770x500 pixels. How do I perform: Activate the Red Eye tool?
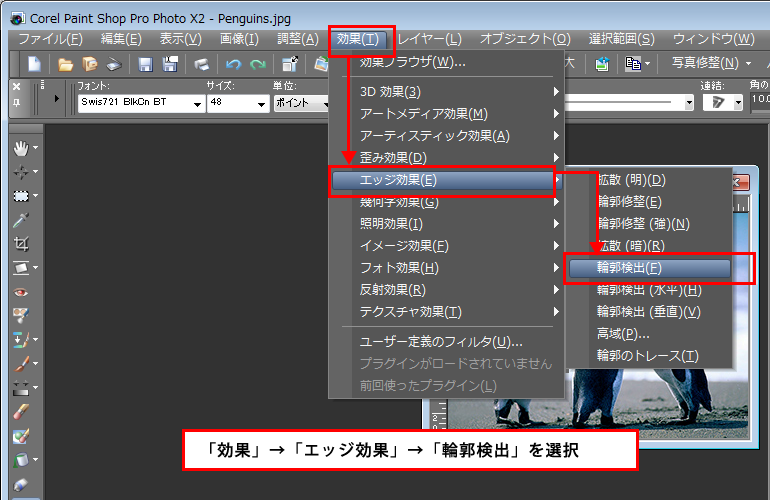click(x=21, y=292)
